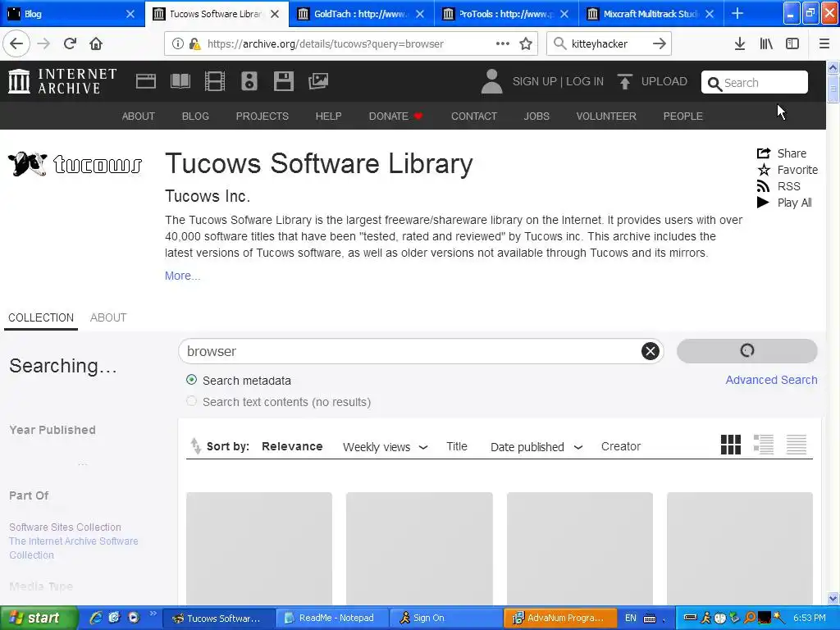The height and width of the screenshot is (630, 840).
Task: Open the Windows start menu
Action: point(39,619)
